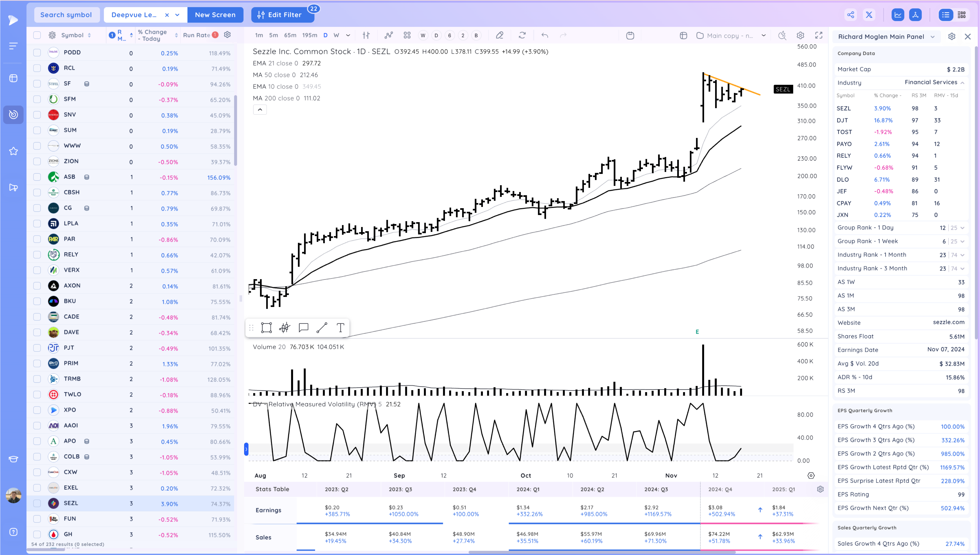Open the line chart view icon
Viewport: 980px width, 555px height.
pyautogui.click(x=898, y=15)
